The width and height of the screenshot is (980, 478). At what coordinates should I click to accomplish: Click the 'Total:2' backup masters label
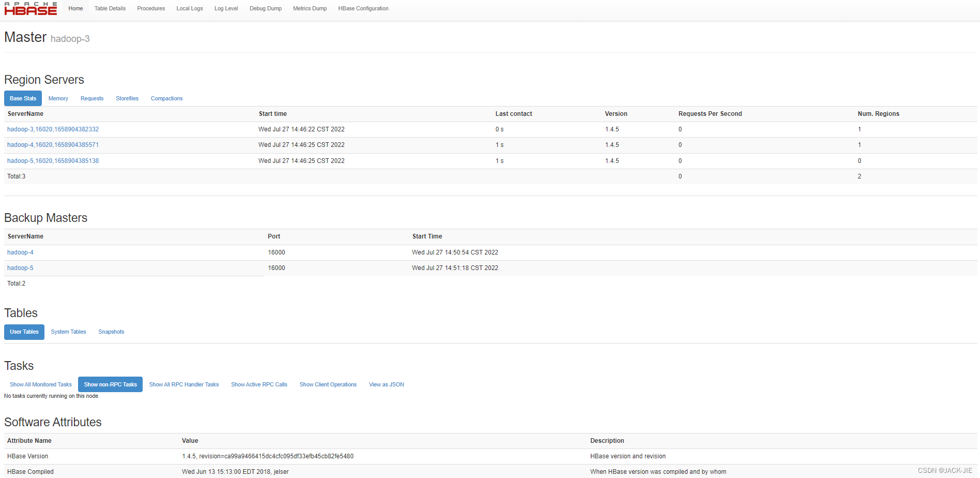point(16,283)
